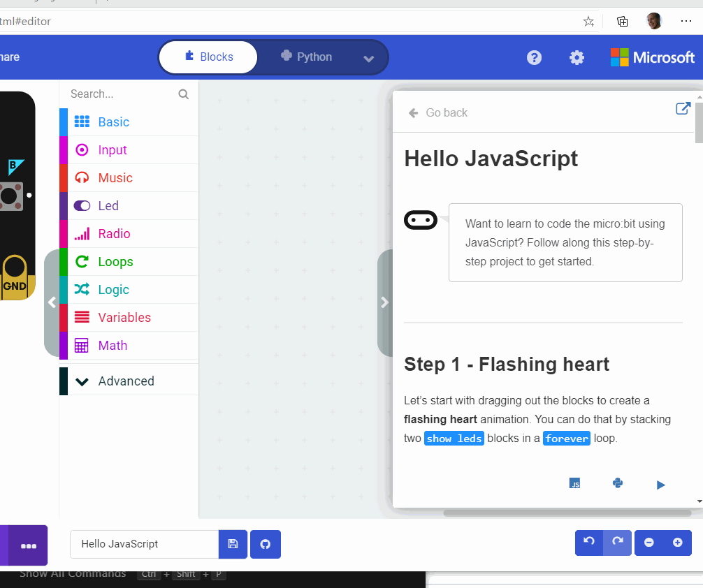703x588 pixels.
Task: Redo the last editor action
Action: click(x=617, y=543)
